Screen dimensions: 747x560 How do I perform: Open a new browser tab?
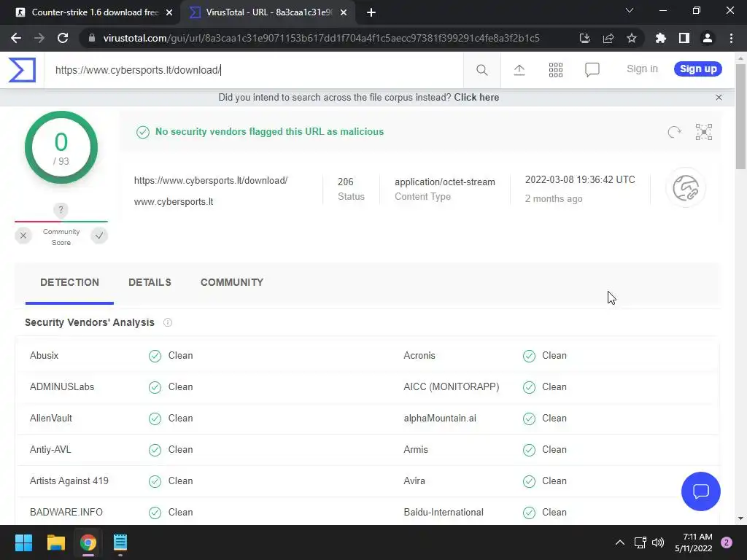click(371, 12)
